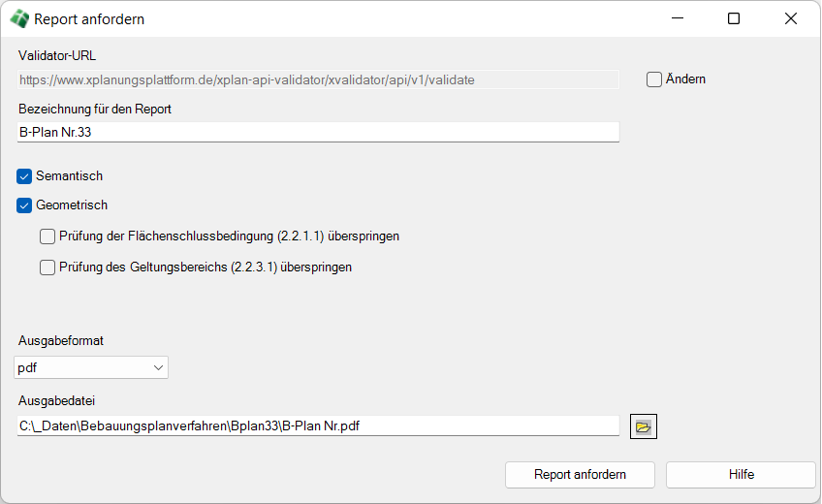Maximize the Report anfordern dialog
This screenshot has width=822, height=504.
[x=734, y=18]
